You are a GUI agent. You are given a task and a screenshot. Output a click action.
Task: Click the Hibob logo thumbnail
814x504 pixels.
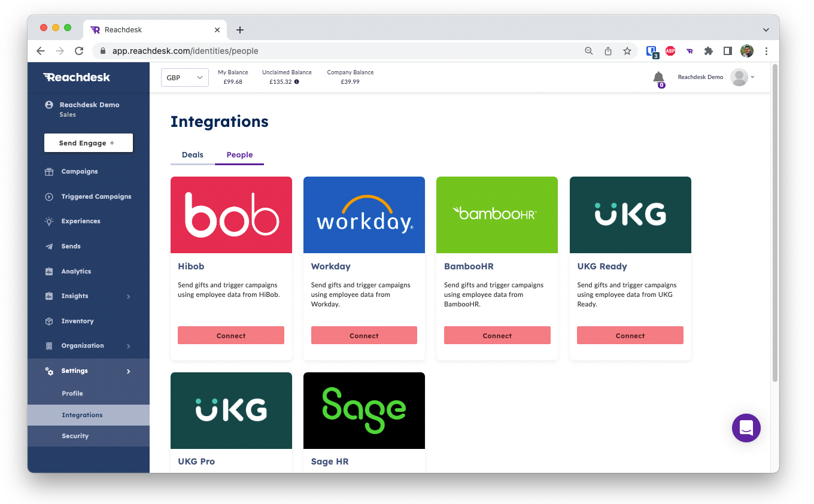pyautogui.click(x=231, y=215)
